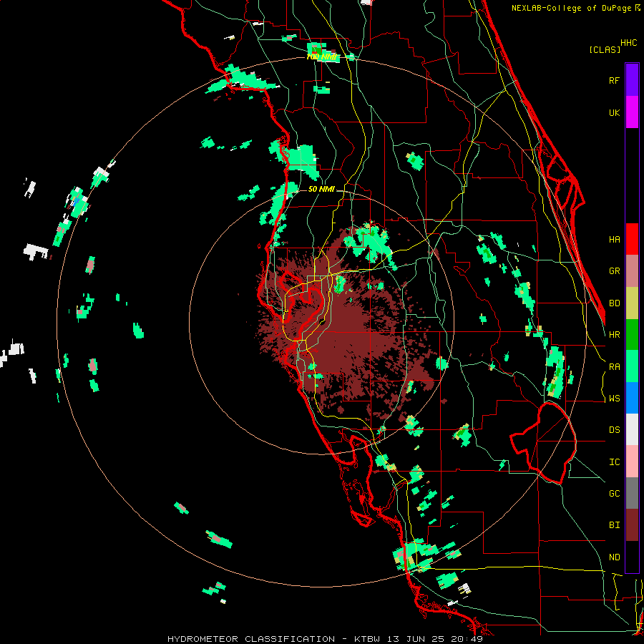Pick the HR dark green legend swatch
This screenshot has height=644, width=644.
[x=632, y=335]
